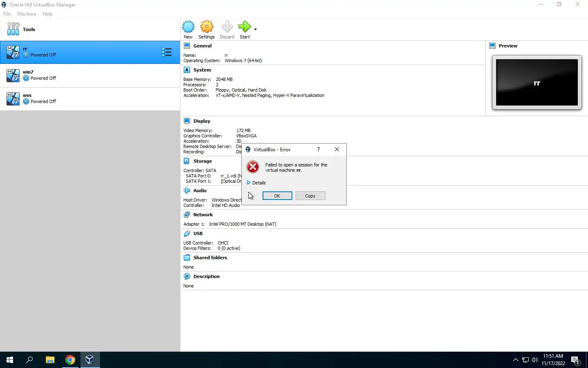Viewport: 588px width, 368px height.
Task: Click the Windows Start button
Action: pos(10,360)
